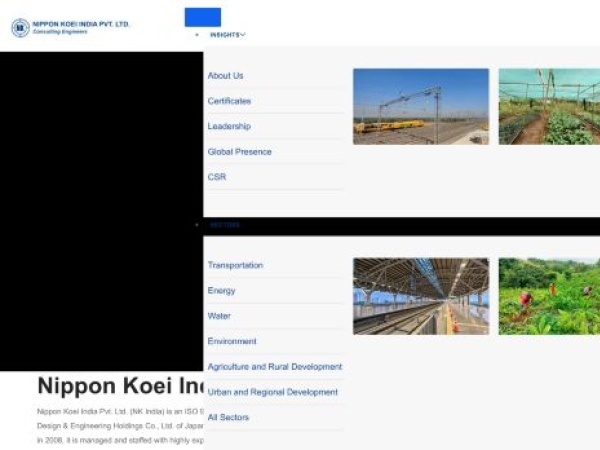
Task: Select the CSR menu entry
Action: (217, 177)
